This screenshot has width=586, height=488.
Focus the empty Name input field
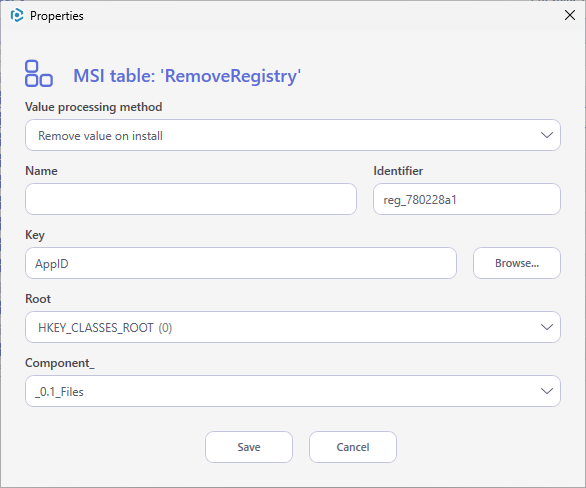(x=191, y=199)
